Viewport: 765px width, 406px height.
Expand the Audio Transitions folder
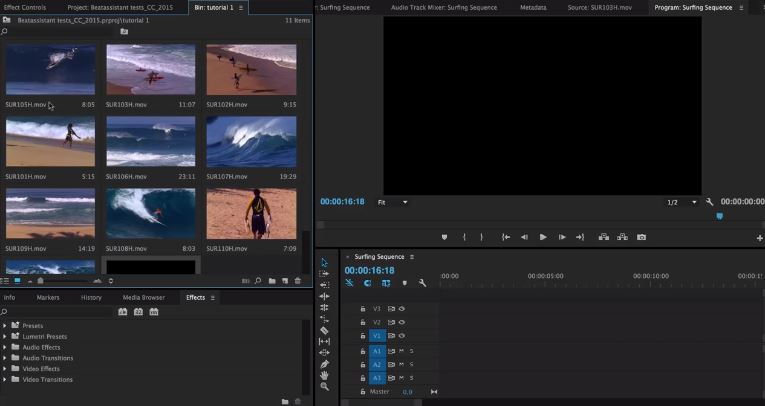click(5, 358)
